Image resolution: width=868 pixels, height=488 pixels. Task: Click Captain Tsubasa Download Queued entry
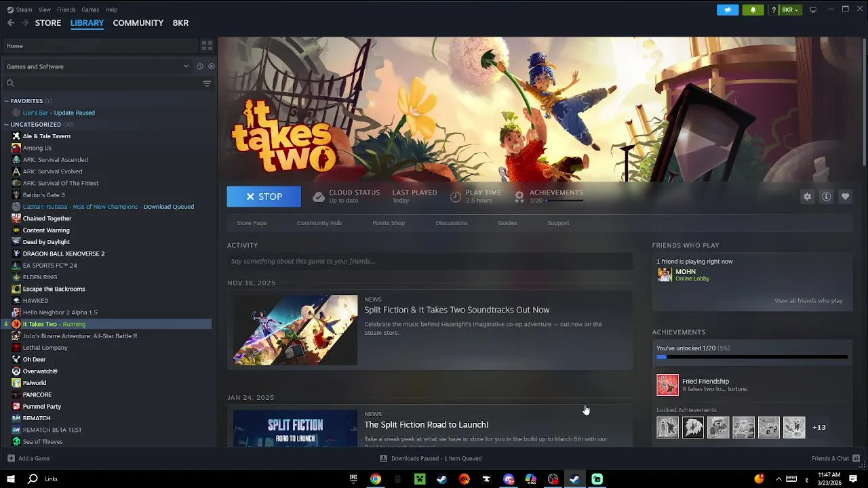click(108, 207)
